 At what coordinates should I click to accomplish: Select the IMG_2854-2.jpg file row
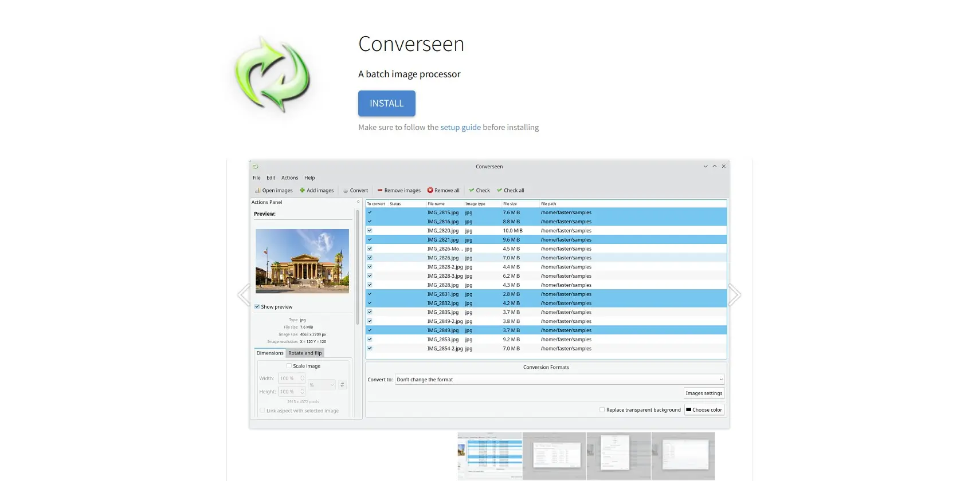546,349
